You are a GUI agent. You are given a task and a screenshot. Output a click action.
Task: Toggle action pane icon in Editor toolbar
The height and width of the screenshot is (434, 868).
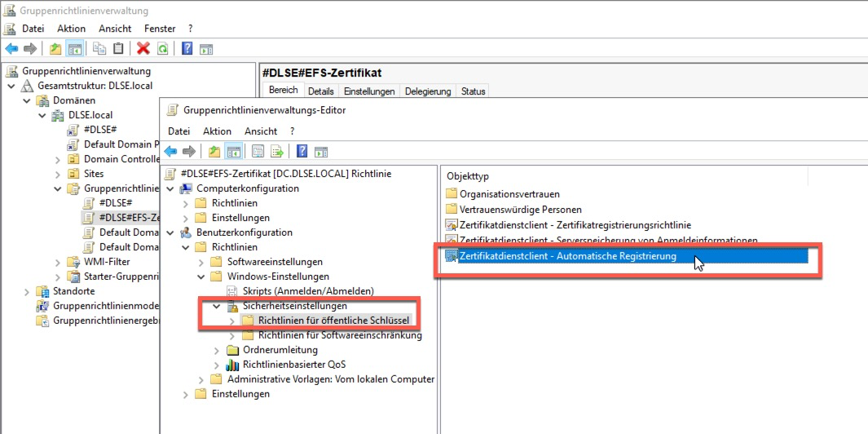click(320, 151)
